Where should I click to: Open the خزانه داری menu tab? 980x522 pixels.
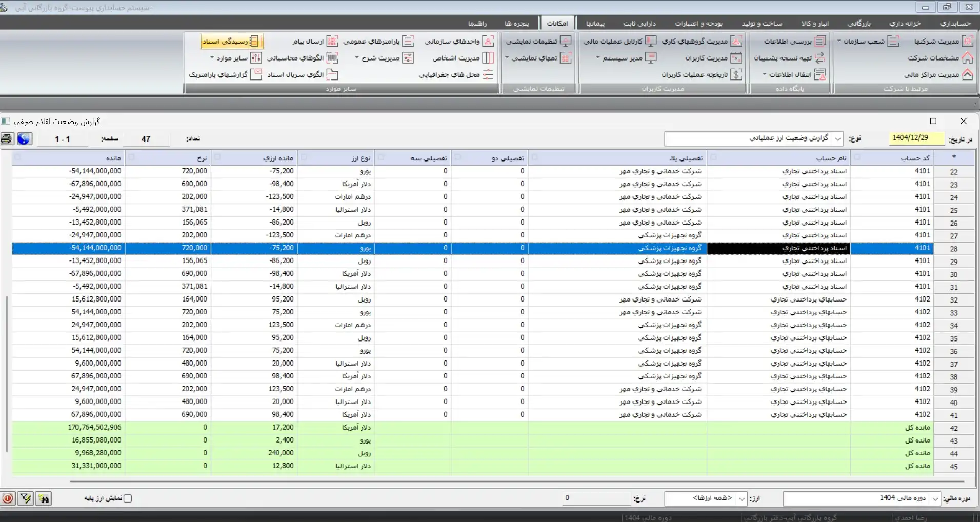[905, 23]
